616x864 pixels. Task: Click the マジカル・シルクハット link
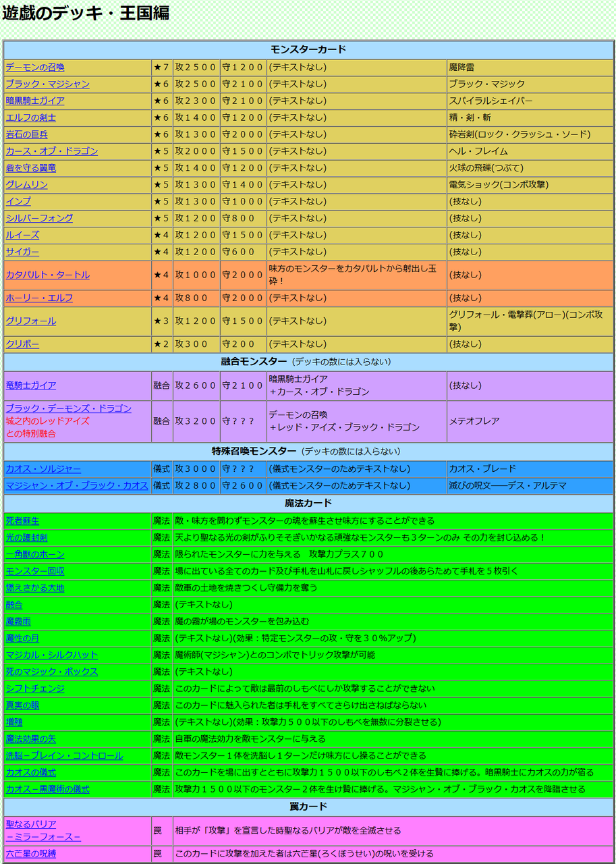pyautogui.click(x=52, y=655)
